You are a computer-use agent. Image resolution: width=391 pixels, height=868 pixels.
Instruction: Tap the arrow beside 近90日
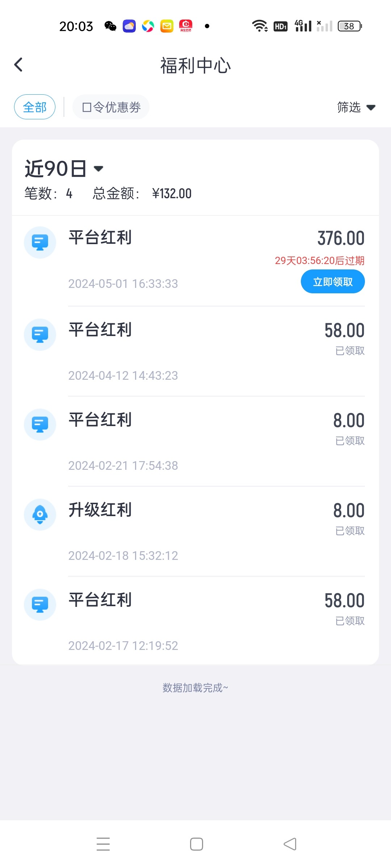pos(98,169)
